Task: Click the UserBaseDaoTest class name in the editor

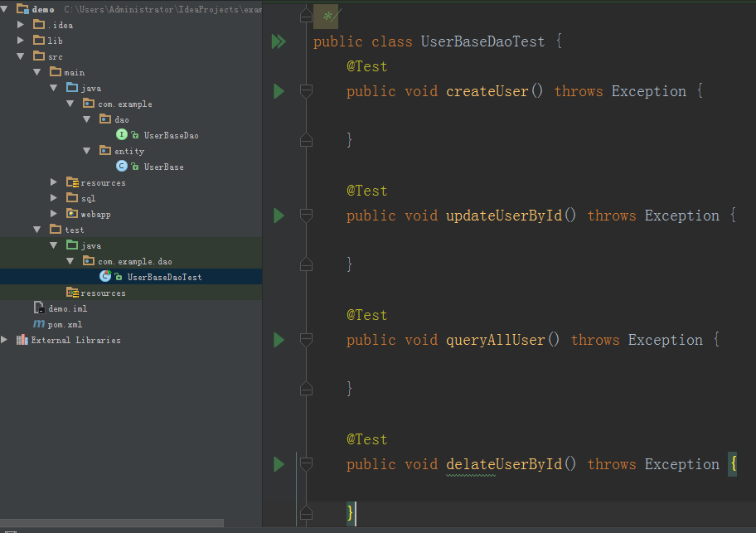Action: pos(482,41)
